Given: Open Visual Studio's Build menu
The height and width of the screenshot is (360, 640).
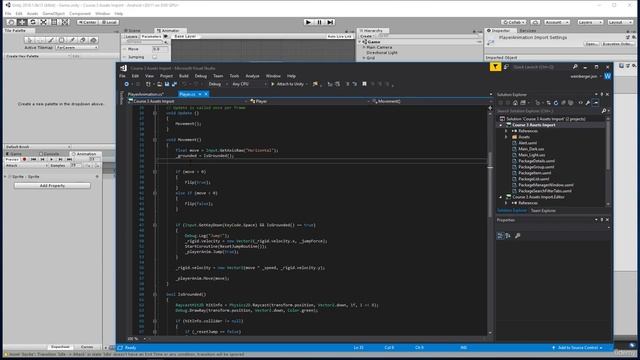Looking at the screenshot, I should tap(184, 76).
